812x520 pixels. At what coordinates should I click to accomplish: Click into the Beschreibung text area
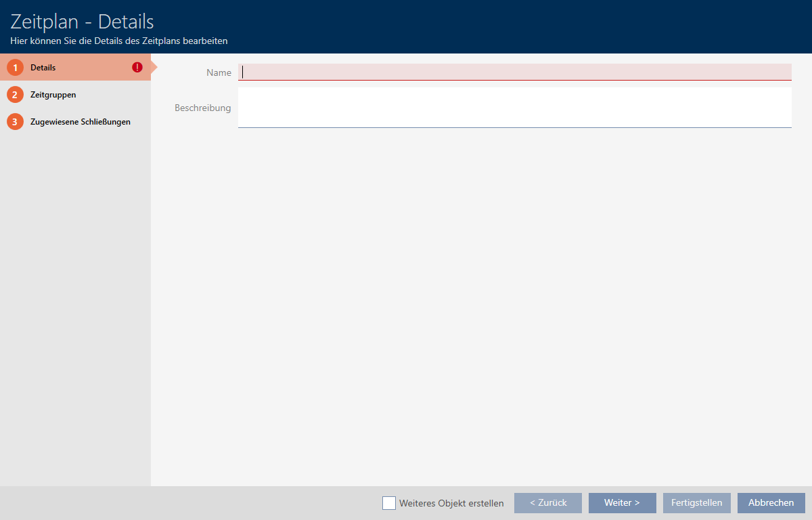point(514,107)
